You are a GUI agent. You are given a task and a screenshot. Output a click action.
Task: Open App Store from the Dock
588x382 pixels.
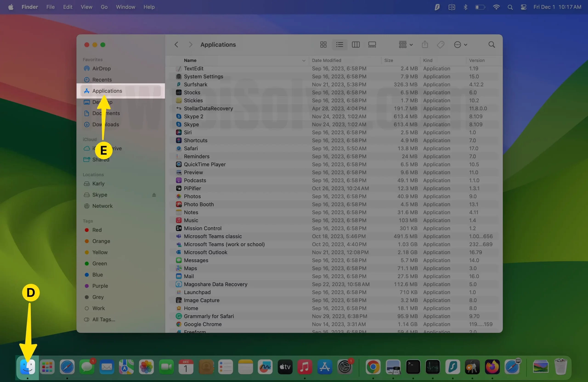324,367
